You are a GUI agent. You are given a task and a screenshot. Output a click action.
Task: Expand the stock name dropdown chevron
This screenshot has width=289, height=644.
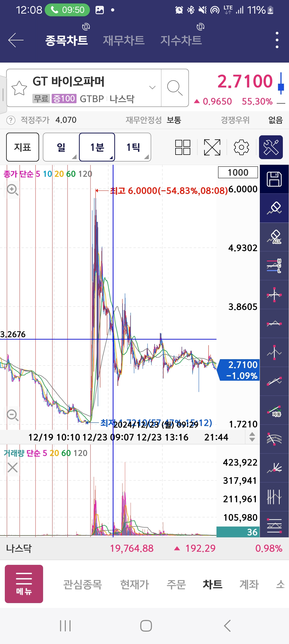[x=152, y=87]
